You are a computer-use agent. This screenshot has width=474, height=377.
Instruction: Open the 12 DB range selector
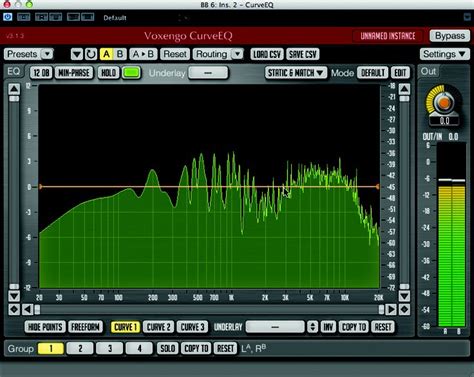tap(41, 73)
